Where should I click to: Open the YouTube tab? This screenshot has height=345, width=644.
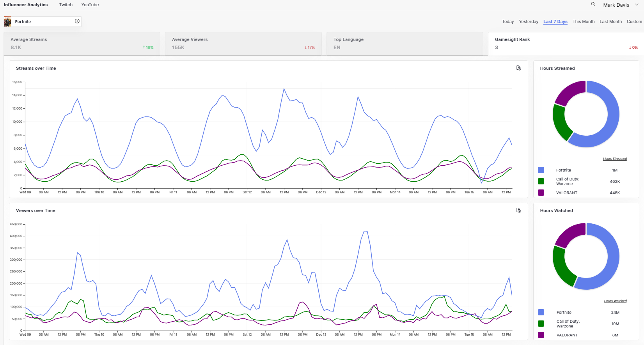tap(90, 5)
